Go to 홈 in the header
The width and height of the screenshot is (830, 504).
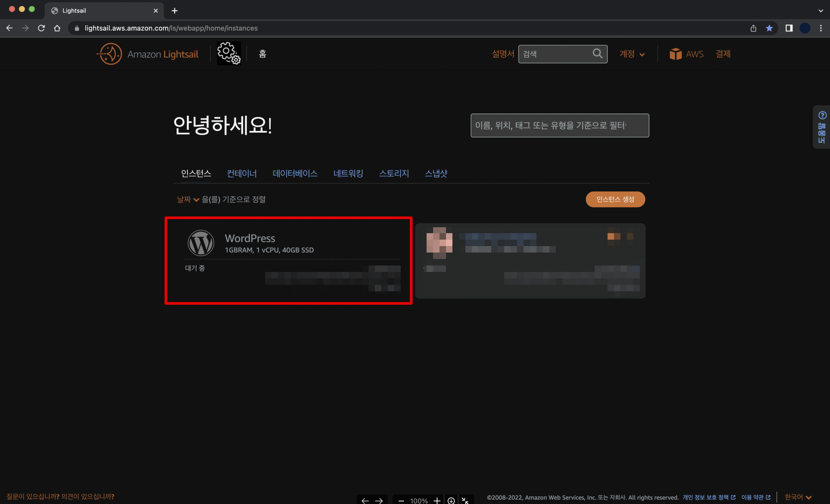[x=262, y=54]
